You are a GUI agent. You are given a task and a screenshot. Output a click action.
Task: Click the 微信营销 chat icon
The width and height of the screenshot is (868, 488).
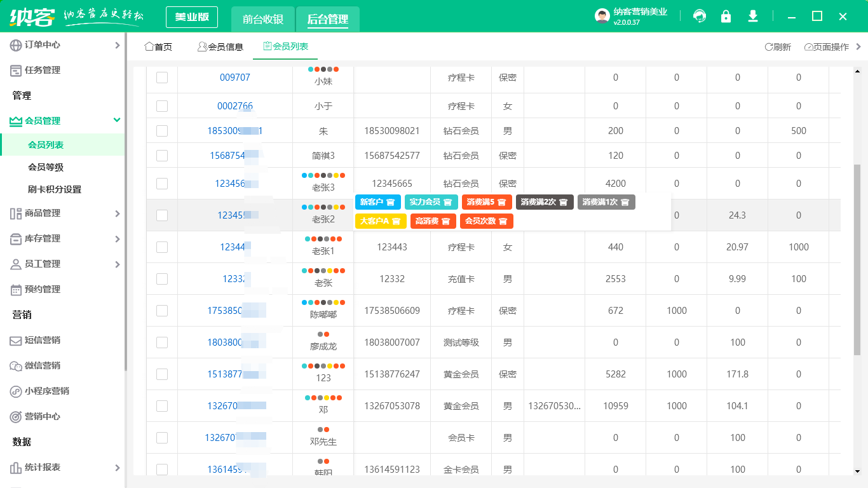point(15,366)
